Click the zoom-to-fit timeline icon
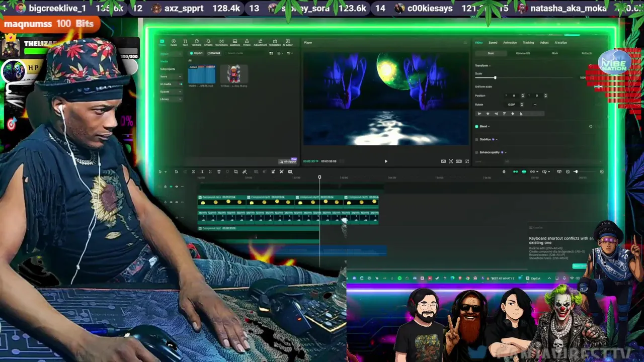The height and width of the screenshot is (362, 644). 559,171
